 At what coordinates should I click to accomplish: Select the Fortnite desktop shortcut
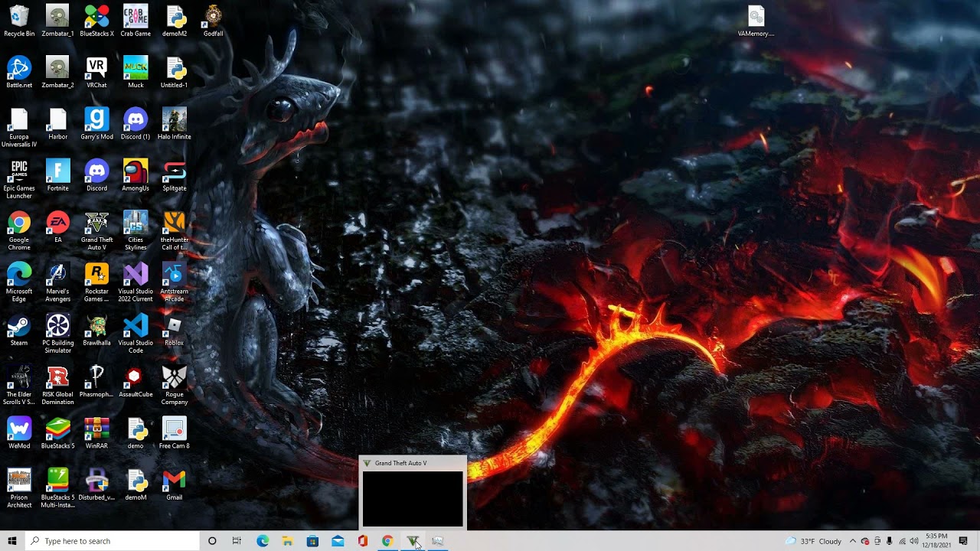(57, 176)
